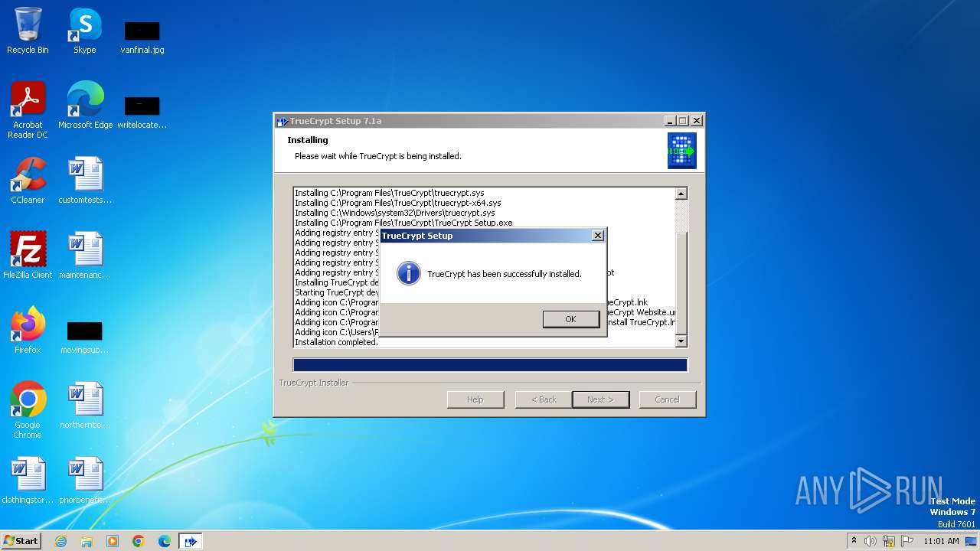Click TrueCrypt logo in installer header
The height and width of the screenshot is (551, 980).
tap(681, 151)
